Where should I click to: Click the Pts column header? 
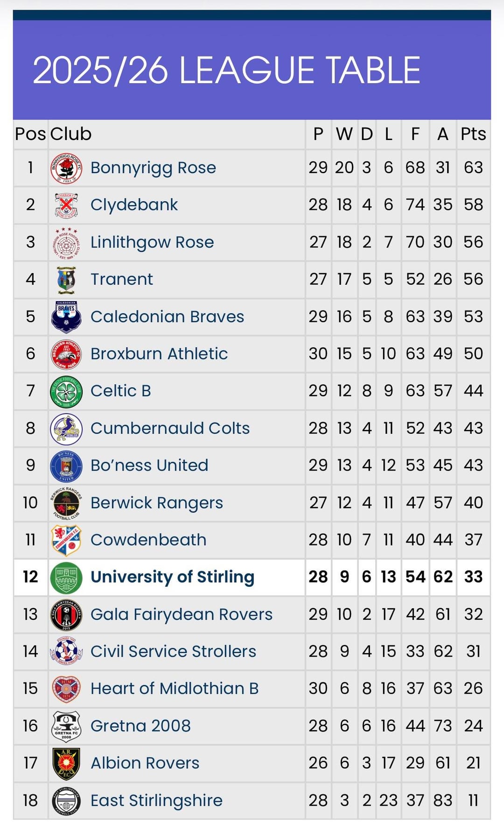473,134
